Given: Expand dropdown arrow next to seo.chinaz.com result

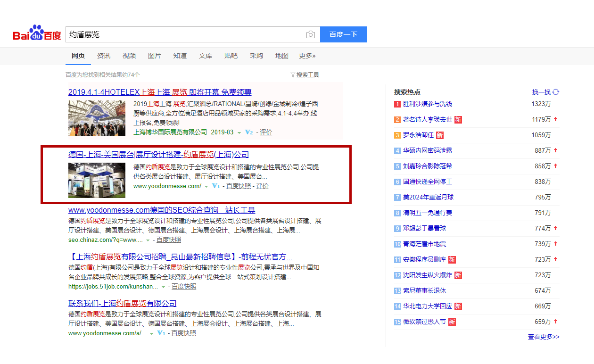Looking at the screenshot, I should tap(148, 240).
